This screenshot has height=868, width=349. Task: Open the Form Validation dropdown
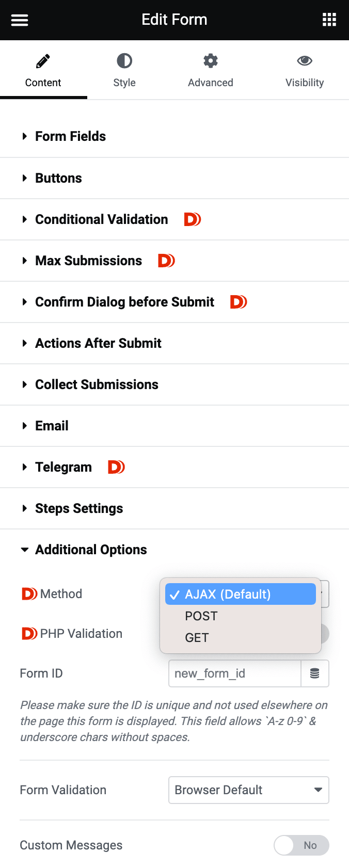248,790
